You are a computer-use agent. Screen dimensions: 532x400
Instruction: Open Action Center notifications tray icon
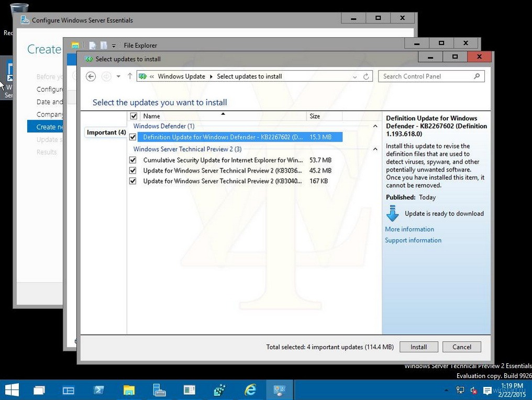[x=487, y=391]
